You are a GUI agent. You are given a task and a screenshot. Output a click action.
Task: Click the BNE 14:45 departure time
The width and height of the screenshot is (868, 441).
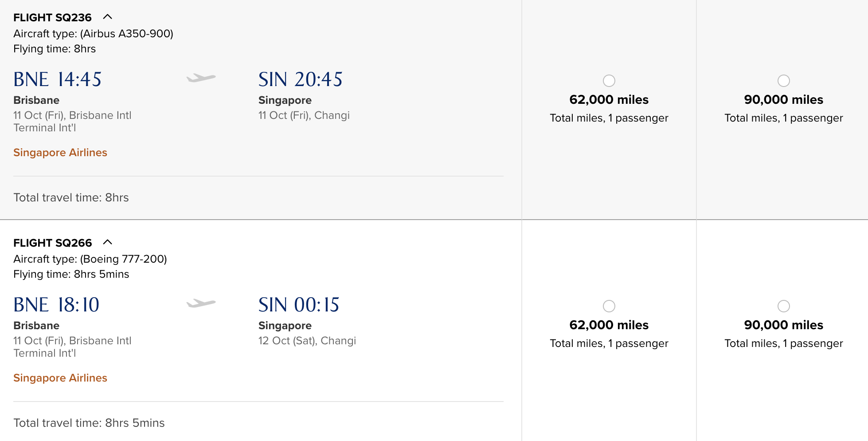pyautogui.click(x=58, y=80)
